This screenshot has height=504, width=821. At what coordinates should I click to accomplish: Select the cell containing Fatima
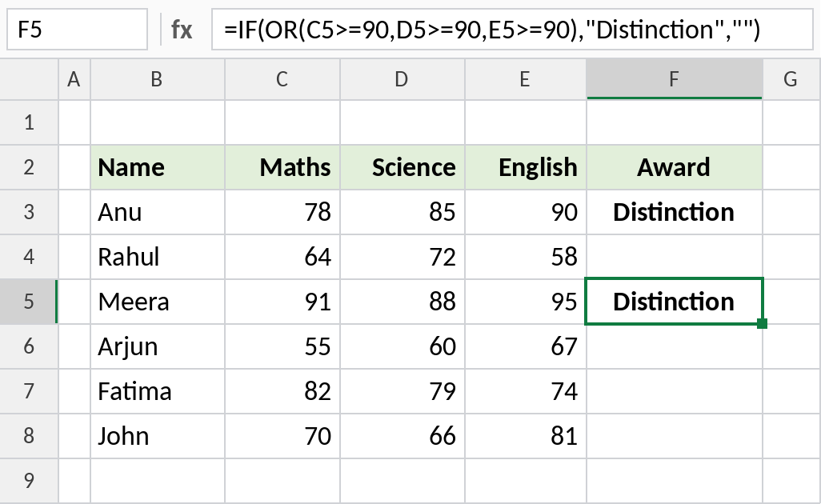pyautogui.click(x=158, y=391)
